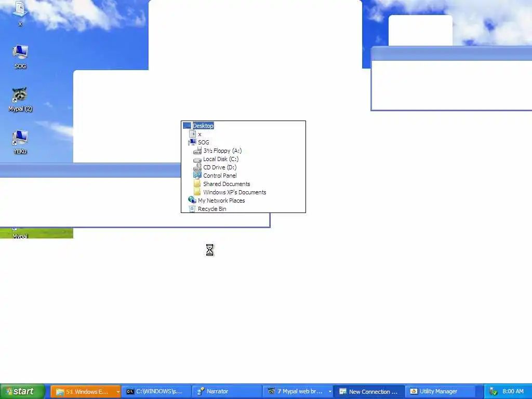
Task: Switch to Narrator taskbar button
Action: [227, 392]
